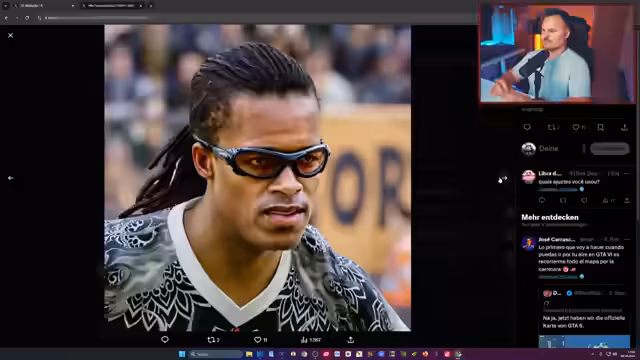Collapse the side panel with double-arrow icon

pos(503,178)
